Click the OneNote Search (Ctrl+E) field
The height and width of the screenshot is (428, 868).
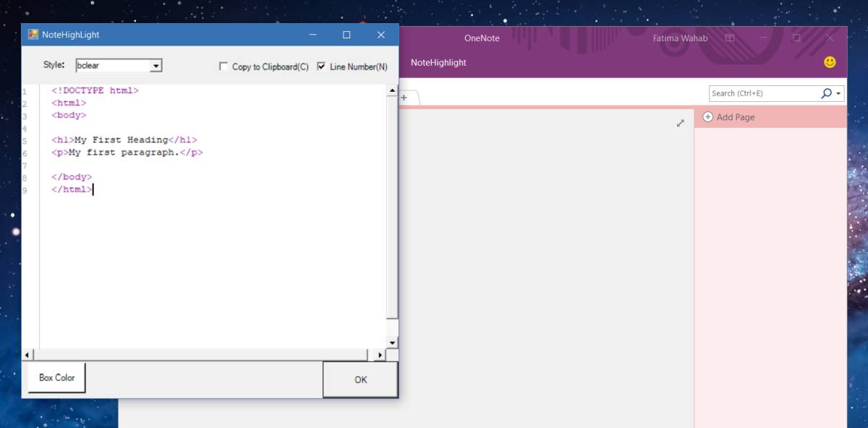(x=764, y=93)
